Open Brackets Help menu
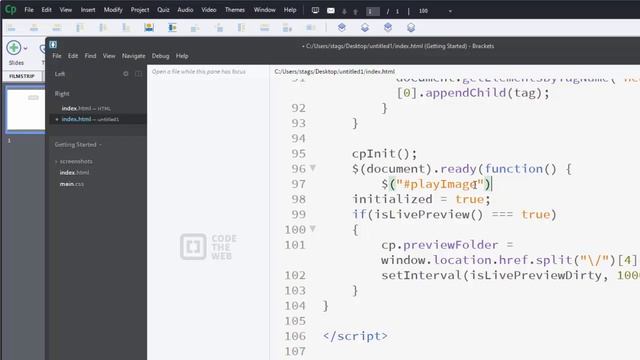The image size is (640, 360). (x=182, y=56)
